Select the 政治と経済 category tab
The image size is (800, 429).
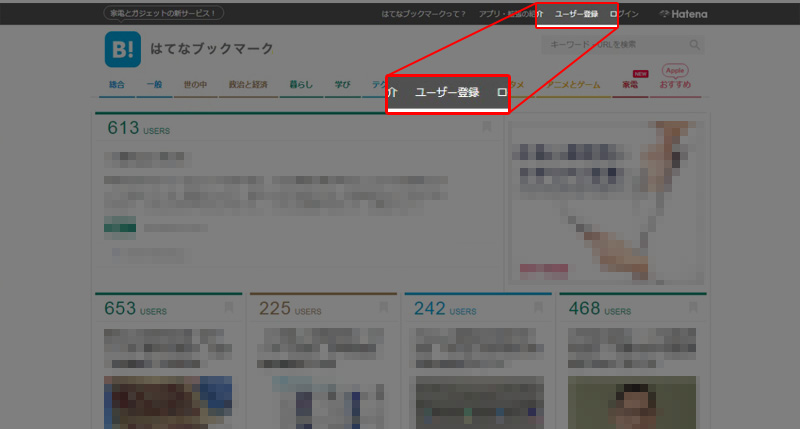click(248, 85)
